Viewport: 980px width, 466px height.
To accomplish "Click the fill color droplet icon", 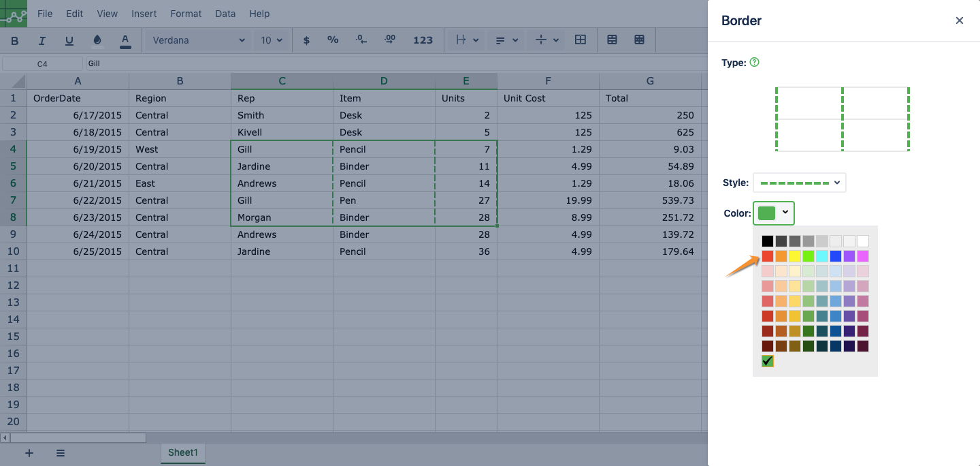I will 97,40.
